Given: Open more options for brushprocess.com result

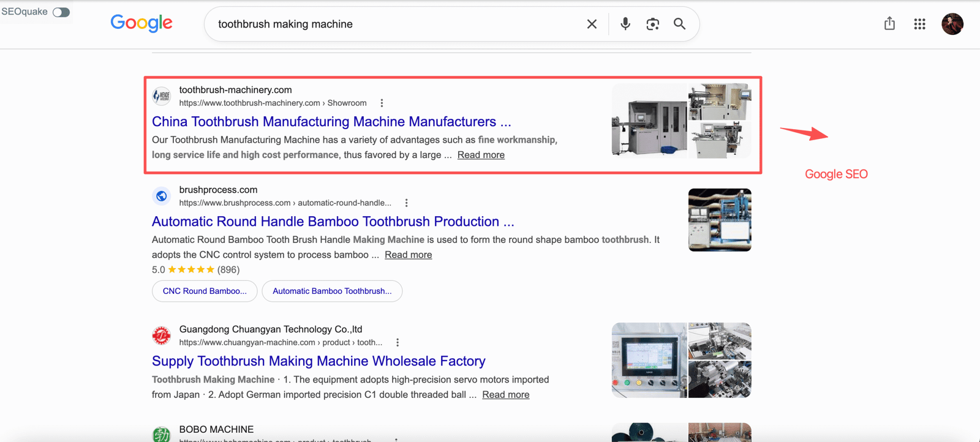Looking at the screenshot, I should pyautogui.click(x=406, y=203).
